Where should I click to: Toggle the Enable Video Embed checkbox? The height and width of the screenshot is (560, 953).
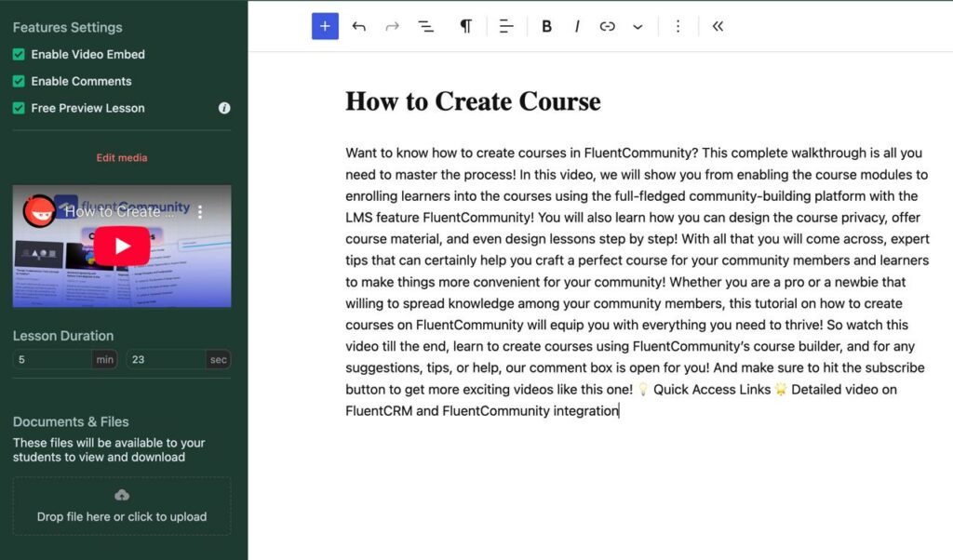coord(19,55)
